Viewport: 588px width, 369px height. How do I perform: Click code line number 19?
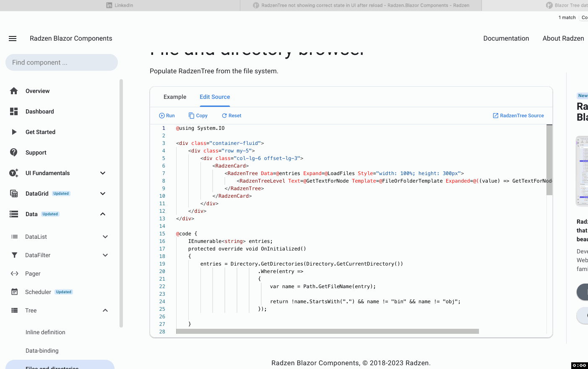(x=162, y=264)
